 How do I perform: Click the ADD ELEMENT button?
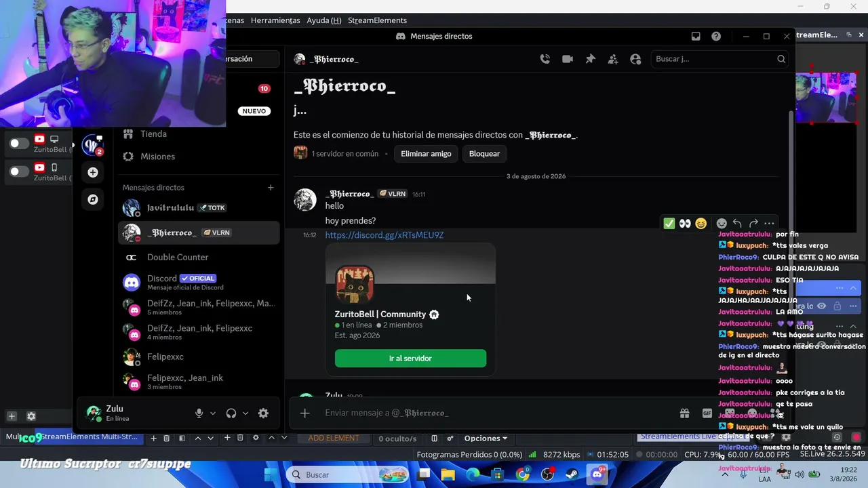[x=334, y=439]
